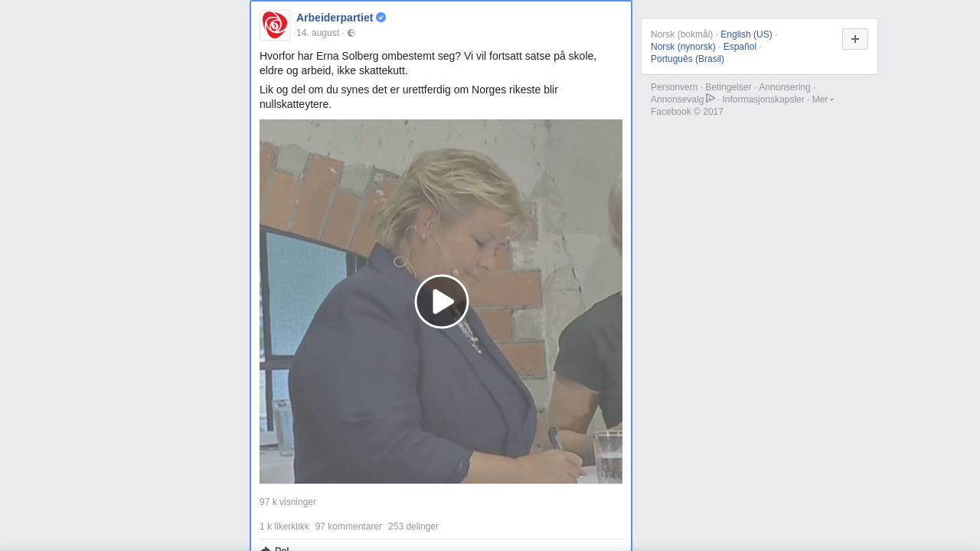Switch language to Norsk (nynorsk)
The height and width of the screenshot is (551, 980).
click(683, 47)
